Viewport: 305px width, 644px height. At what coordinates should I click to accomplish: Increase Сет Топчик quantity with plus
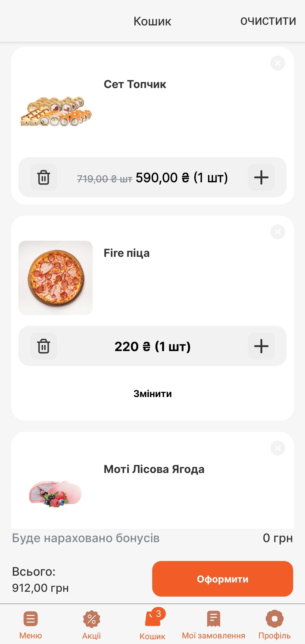tap(261, 178)
